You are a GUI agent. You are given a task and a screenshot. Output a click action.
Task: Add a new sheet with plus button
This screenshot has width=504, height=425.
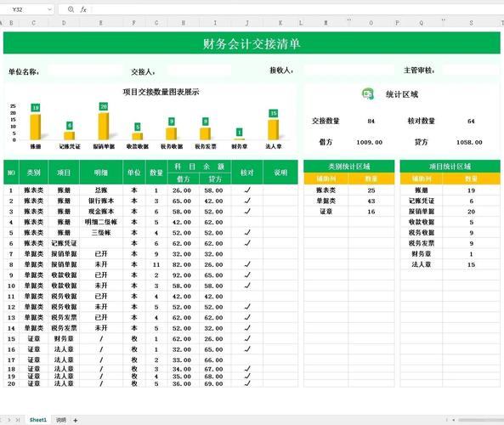click(x=75, y=420)
